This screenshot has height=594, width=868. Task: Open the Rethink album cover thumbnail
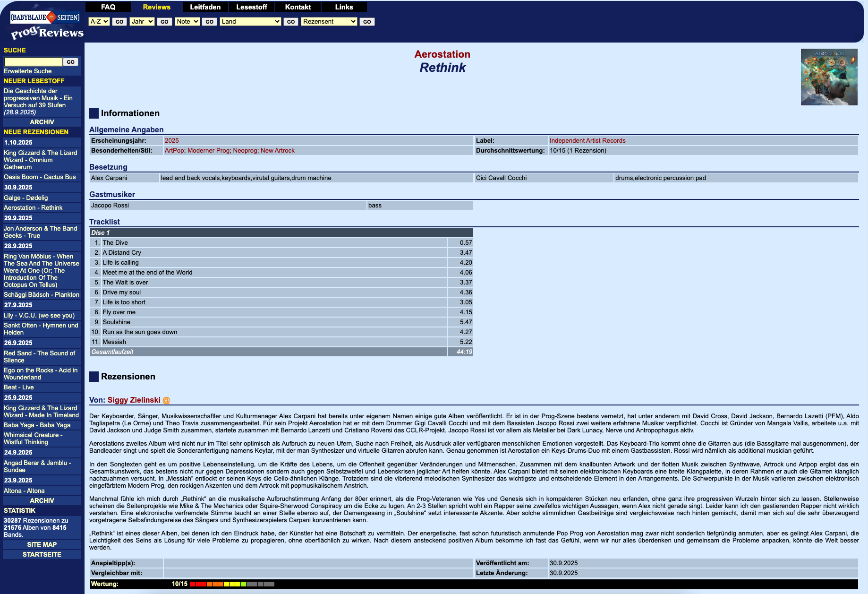click(829, 77)
